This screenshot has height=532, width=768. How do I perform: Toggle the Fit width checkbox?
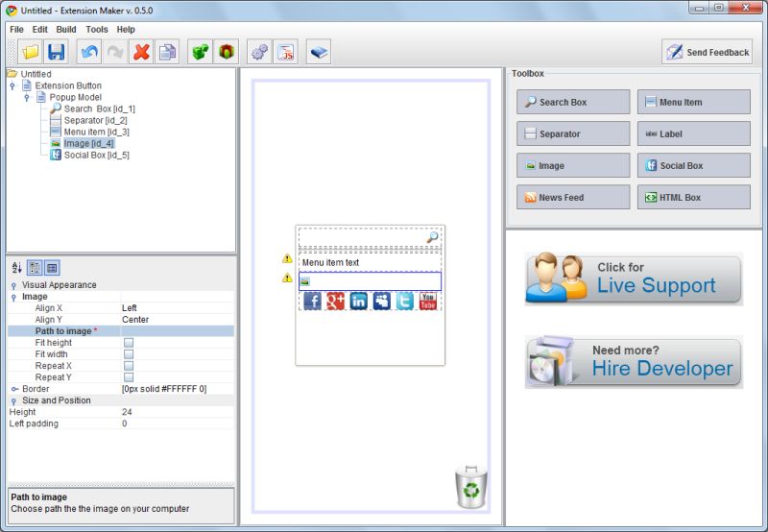[128, 354]
